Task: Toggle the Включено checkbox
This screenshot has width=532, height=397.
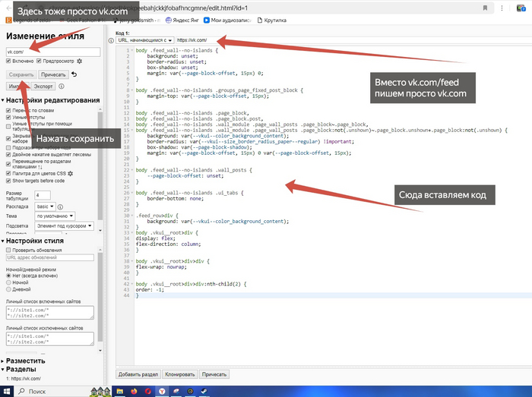Action: (x=9, y=61)
